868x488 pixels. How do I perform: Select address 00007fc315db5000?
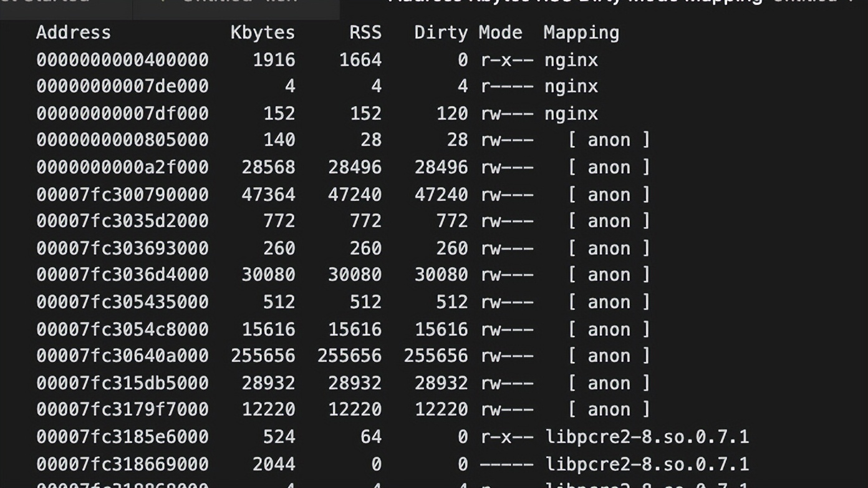coord(122,383)
